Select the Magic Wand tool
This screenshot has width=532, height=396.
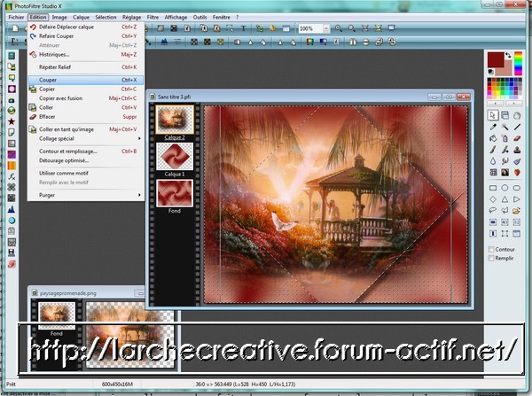pos(505,127)
